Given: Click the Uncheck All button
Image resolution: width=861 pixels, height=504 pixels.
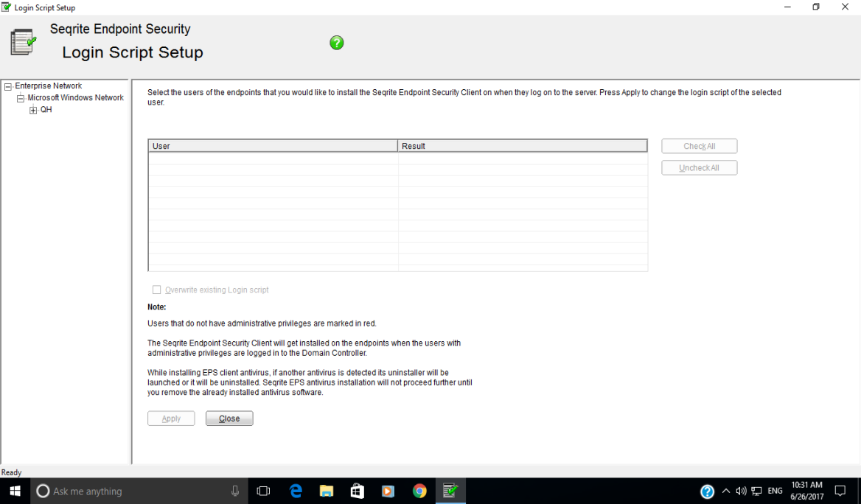Looking at the screenshot, I should click(x=699, y=168).
